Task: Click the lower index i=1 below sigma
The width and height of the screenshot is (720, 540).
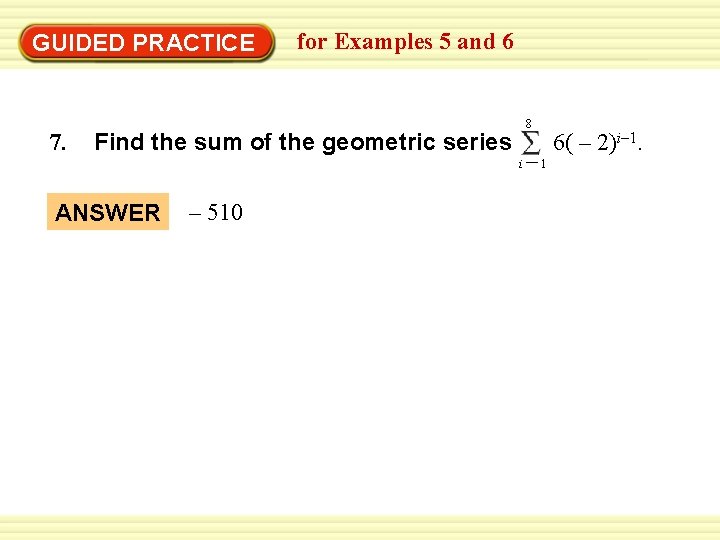Action: 532,164
